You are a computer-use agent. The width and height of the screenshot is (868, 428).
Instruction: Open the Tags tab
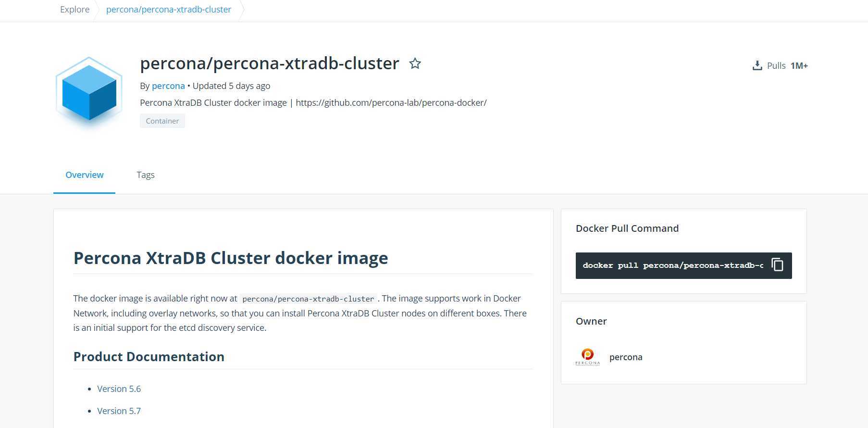(x=146, y=175)
